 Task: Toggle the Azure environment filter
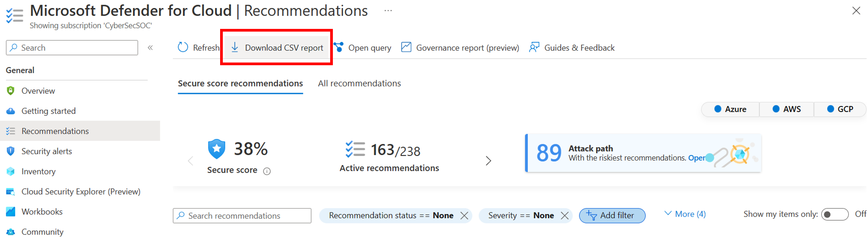(730, 109)
